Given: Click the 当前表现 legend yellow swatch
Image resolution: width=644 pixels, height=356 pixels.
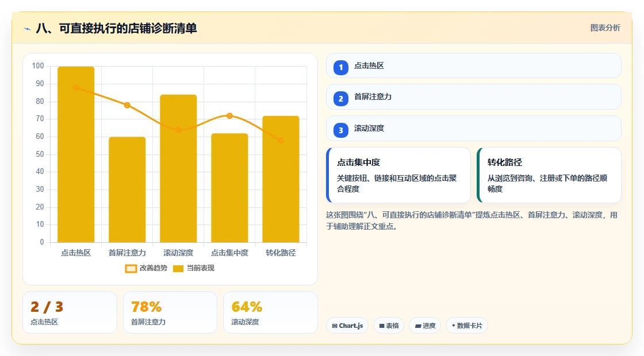Looking at the screenshot, I should pyautogui.click(x=178, y=269).
